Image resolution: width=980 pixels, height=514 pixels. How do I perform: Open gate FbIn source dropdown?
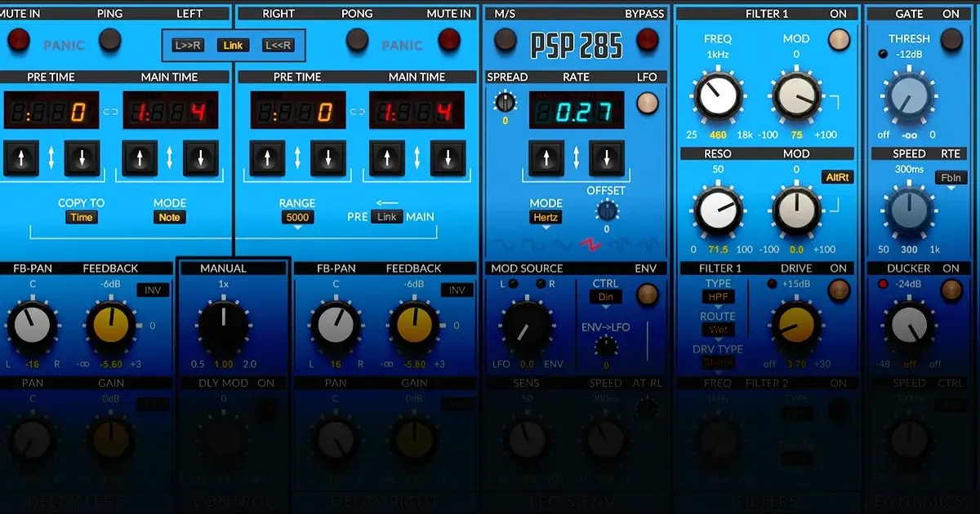click(x=952, y=177)
